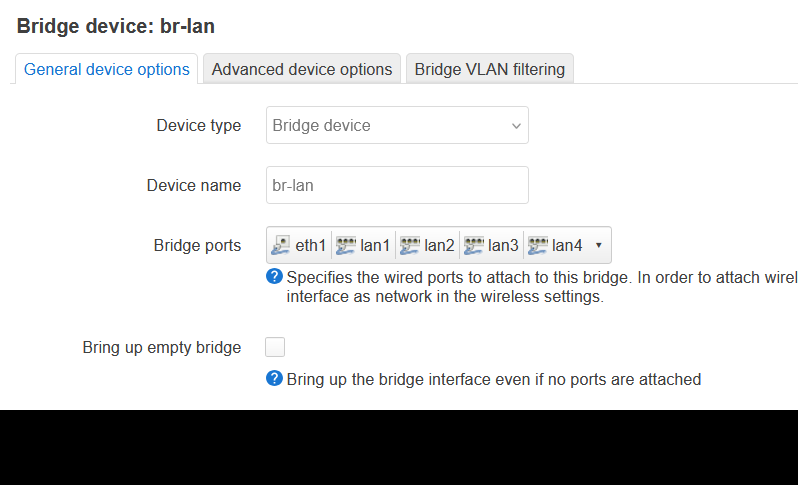Image resolution: width=798 pixels, height=485 pixels.
Task: Expand the Bridge ports selection arrow
Action: coord(598,245)
